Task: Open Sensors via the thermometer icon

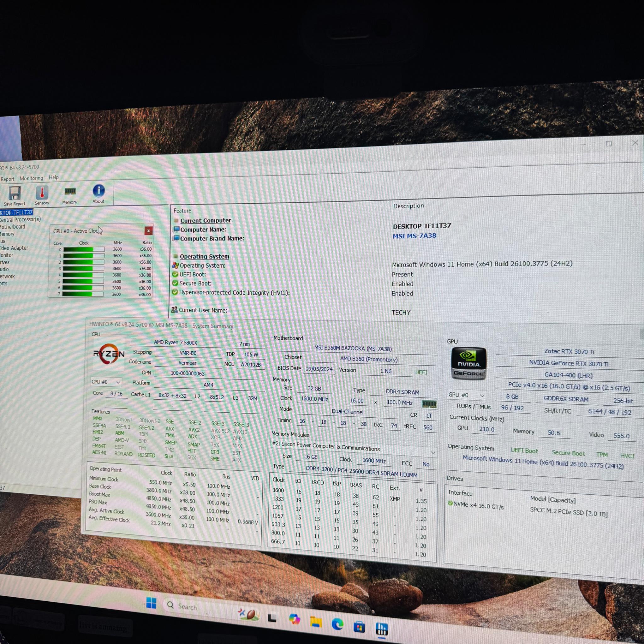Action: click(x=42, y=192)
